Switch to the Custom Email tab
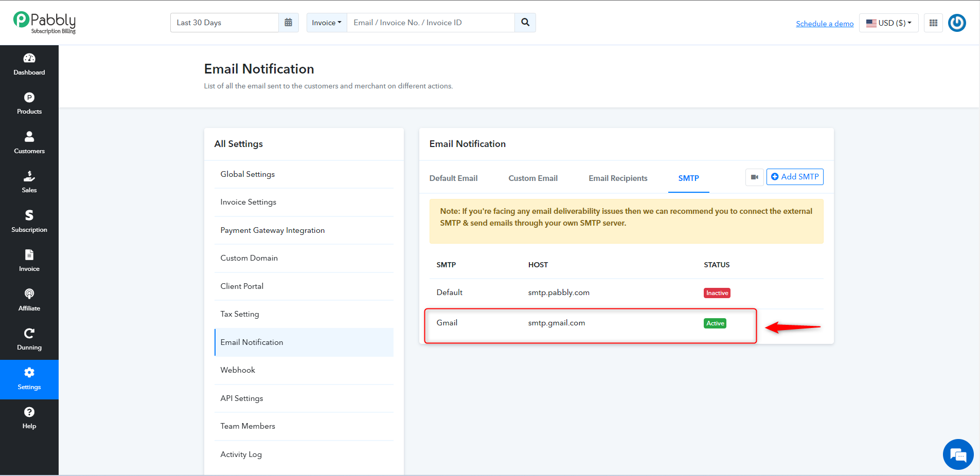980x476 pixels. tap(533, 178)
